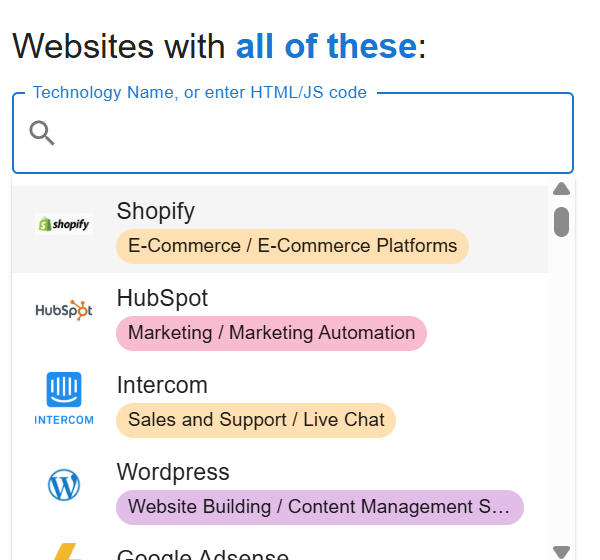Click the partially visible Google Adsense logo

[64, 550]
